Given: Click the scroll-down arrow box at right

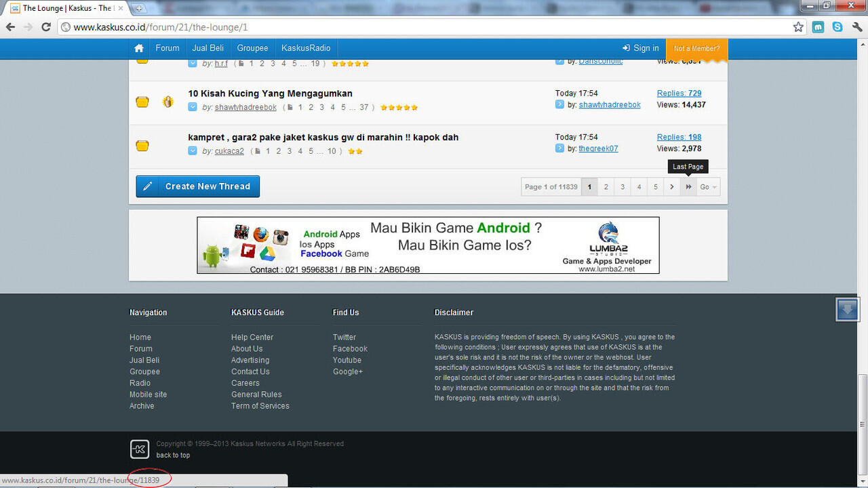Looking at the screenshot, I should [847, 310].
